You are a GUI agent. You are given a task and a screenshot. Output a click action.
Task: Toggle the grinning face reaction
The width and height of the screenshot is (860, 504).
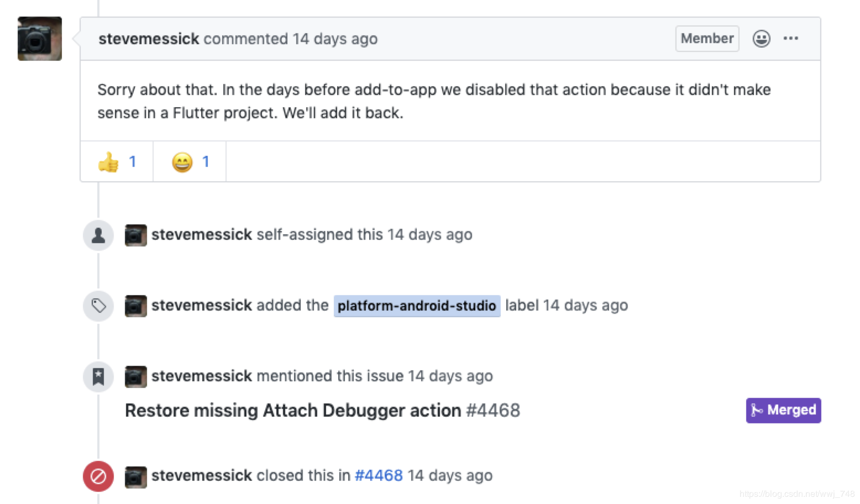[190, 162]
